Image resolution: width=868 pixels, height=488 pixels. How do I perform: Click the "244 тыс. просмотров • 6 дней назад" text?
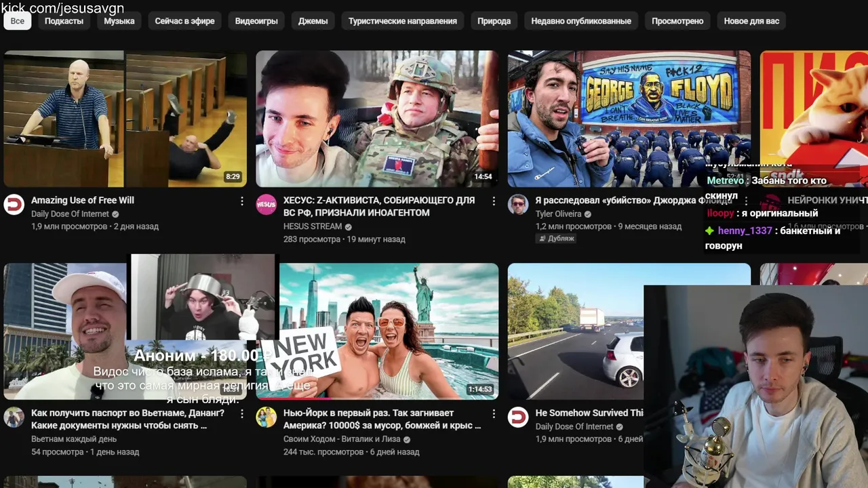pyautogui.click(x=351, y=452)
